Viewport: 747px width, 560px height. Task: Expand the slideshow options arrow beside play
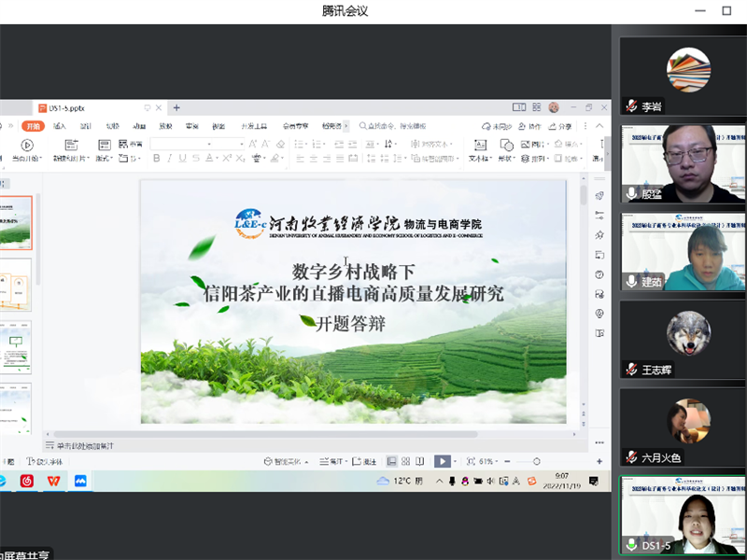457,461
